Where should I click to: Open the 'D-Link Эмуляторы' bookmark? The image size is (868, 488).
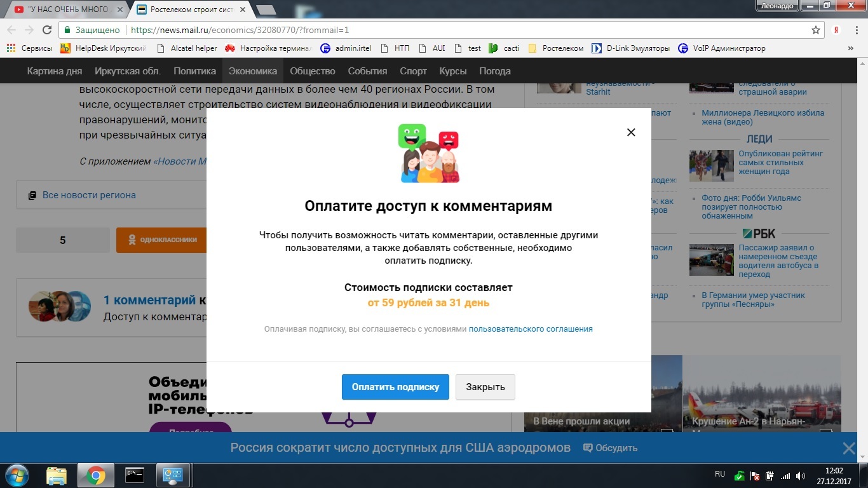(x=631, y=48)
